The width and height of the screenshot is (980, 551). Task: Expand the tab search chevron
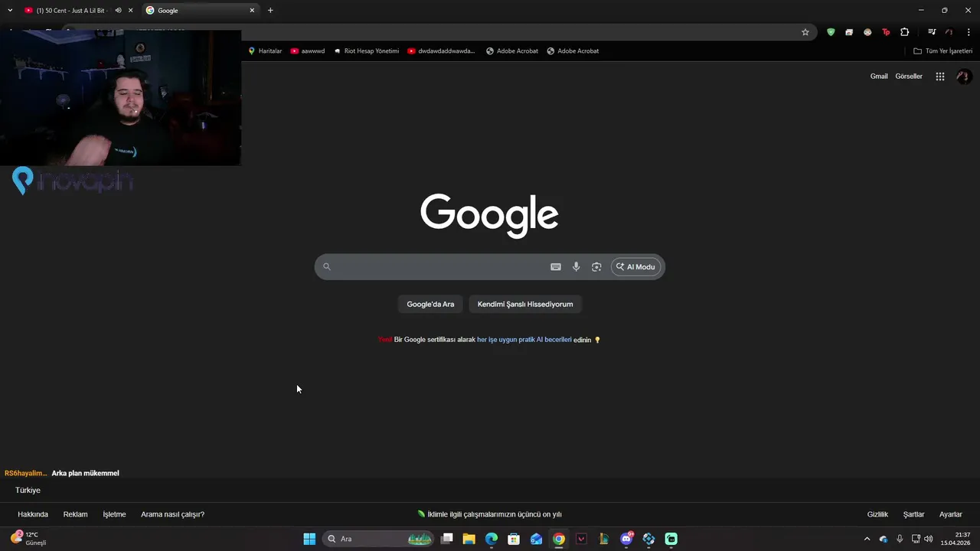[10, 10]
